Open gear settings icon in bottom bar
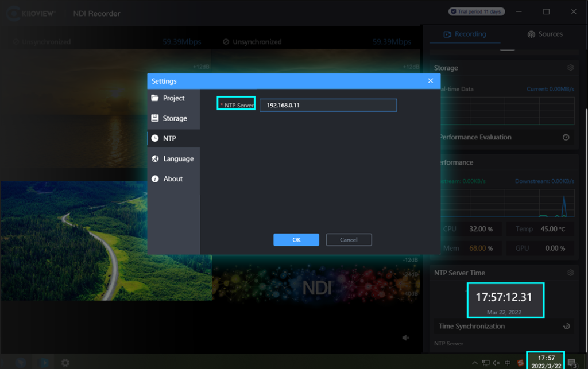This screenshot has height=369, width=588. pos(65,363)
